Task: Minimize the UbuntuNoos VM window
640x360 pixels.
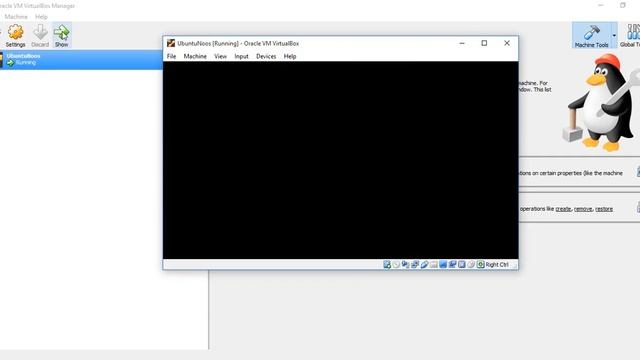Action: [462, 43]
